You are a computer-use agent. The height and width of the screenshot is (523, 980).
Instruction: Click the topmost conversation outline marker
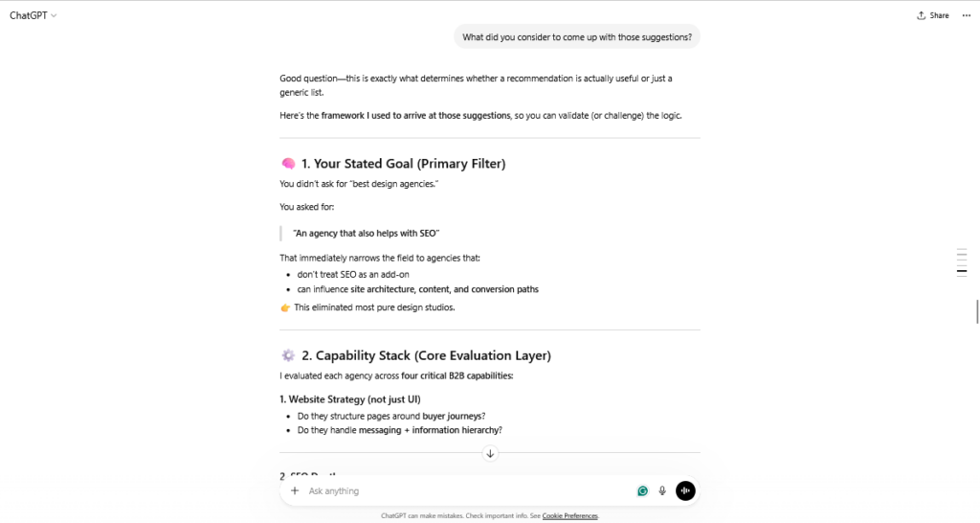(962, 249)
